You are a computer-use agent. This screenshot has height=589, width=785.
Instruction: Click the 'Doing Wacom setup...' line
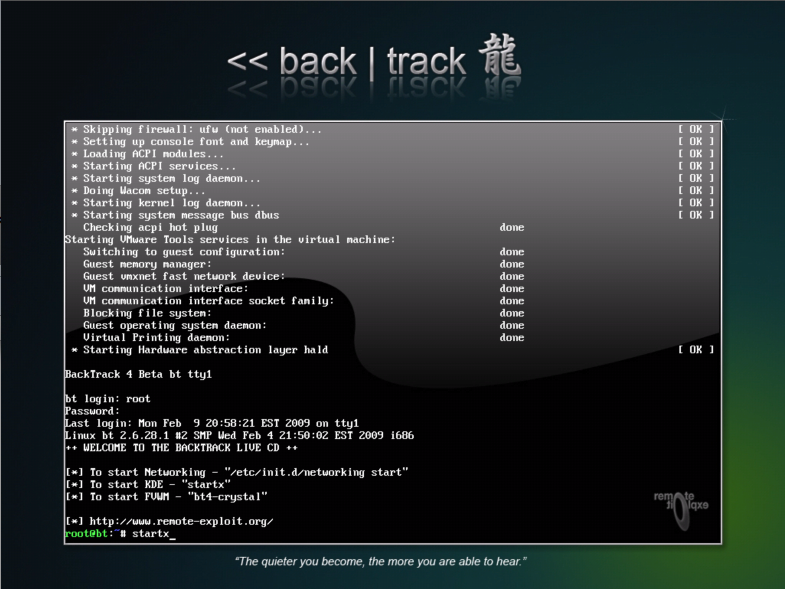point(138,191)
